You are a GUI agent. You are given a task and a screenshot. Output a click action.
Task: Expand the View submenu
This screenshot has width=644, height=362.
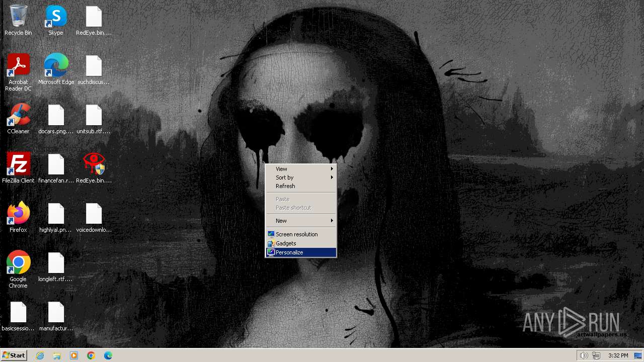(301, 169)
